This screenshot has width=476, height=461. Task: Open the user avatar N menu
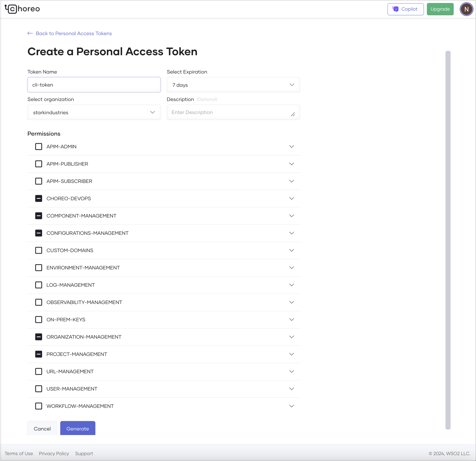pyautogui.click(x=466, y=9)
